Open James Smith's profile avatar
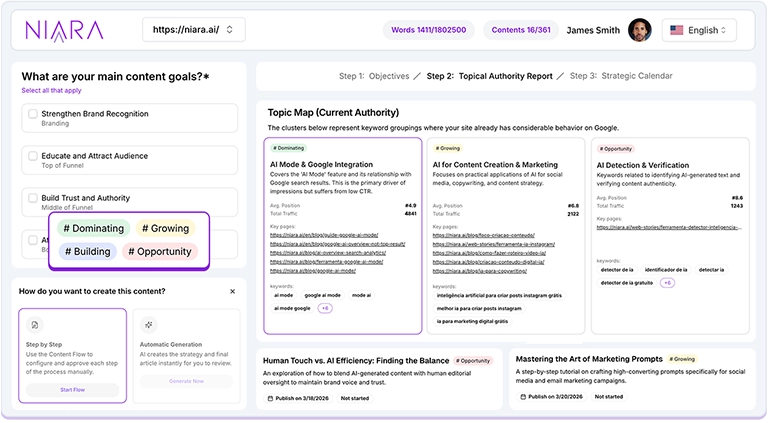The image size is (768, 423). (640, 30)
